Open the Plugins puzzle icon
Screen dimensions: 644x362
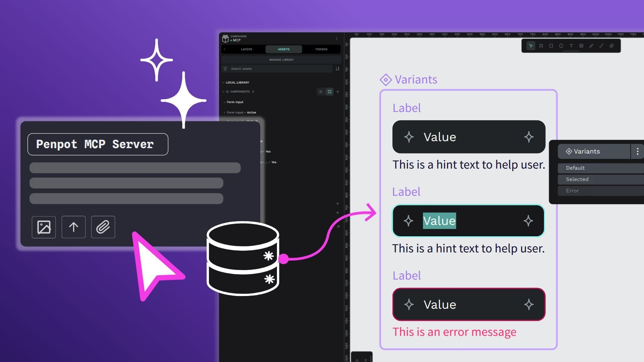(x=611, y=46)
